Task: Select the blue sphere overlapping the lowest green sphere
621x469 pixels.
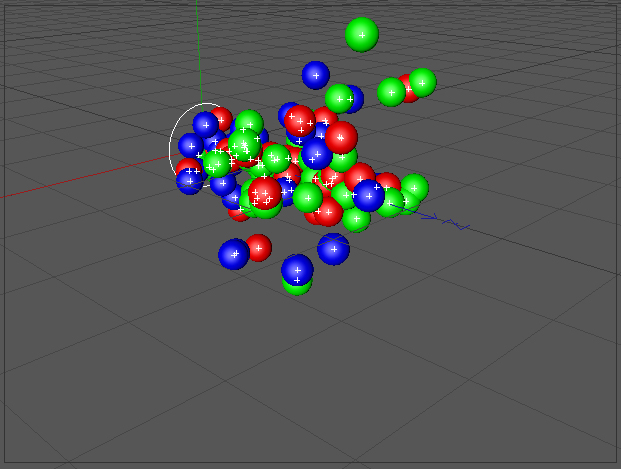Action: point(297,269)
